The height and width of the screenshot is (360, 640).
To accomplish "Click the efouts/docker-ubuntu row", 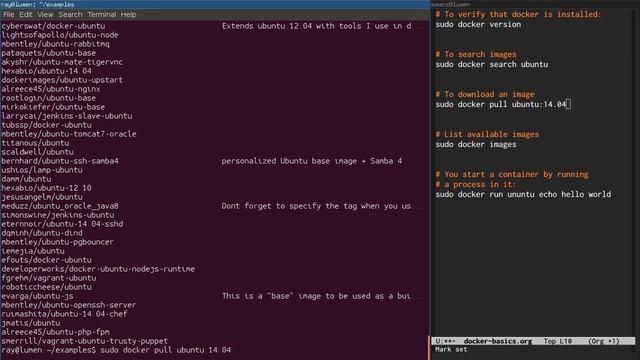I will (47, 260).
